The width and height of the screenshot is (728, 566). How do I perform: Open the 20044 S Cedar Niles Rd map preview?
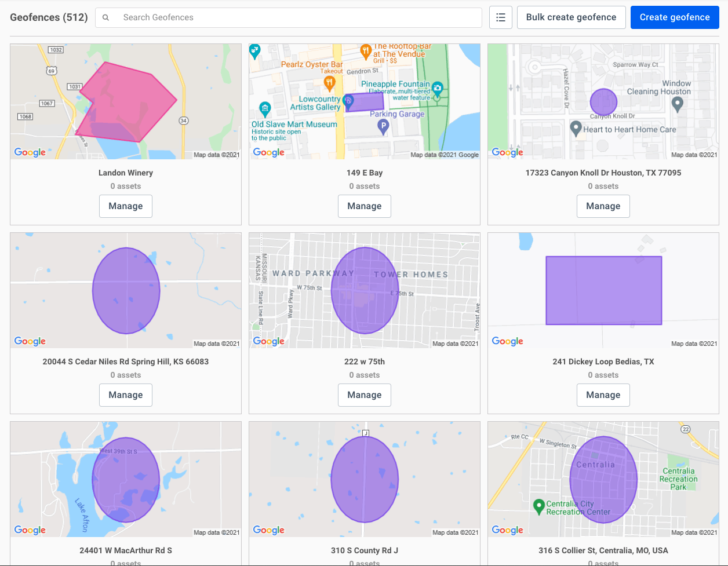125,290
